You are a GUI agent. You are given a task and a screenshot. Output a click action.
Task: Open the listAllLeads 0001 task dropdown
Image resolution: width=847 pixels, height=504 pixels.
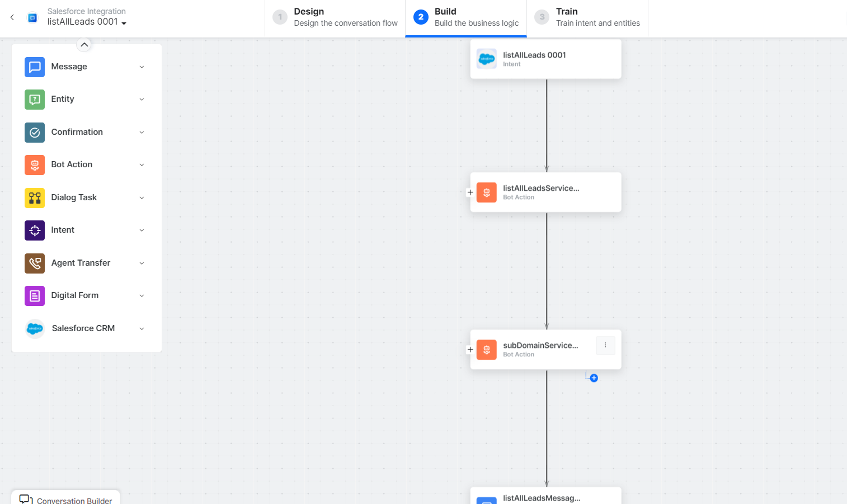124,23
